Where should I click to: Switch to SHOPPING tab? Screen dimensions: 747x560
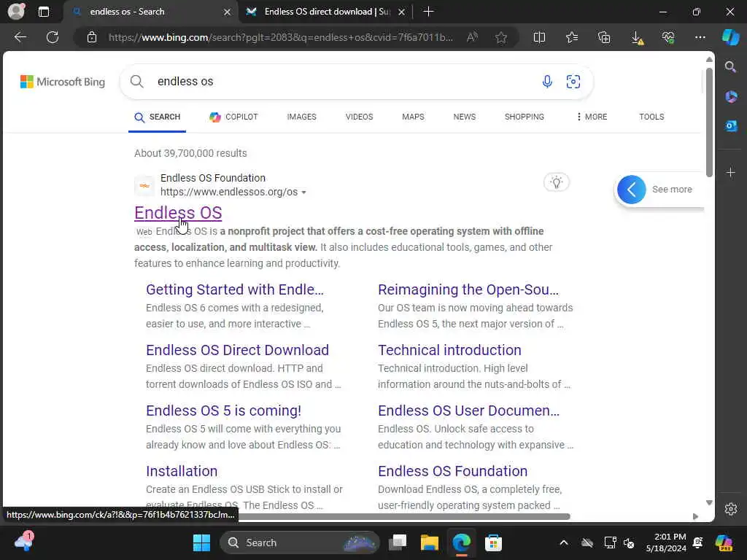tap(524, 117)
